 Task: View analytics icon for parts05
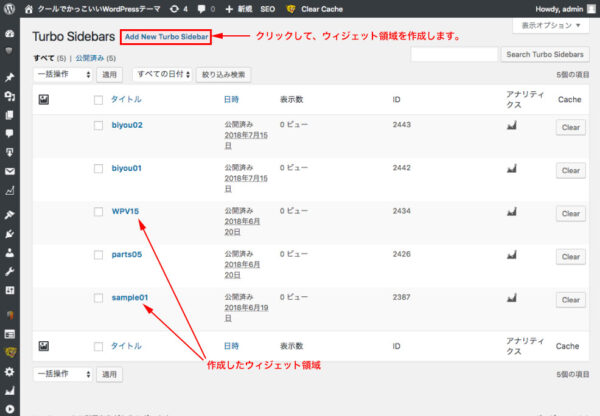coord(512,254)
